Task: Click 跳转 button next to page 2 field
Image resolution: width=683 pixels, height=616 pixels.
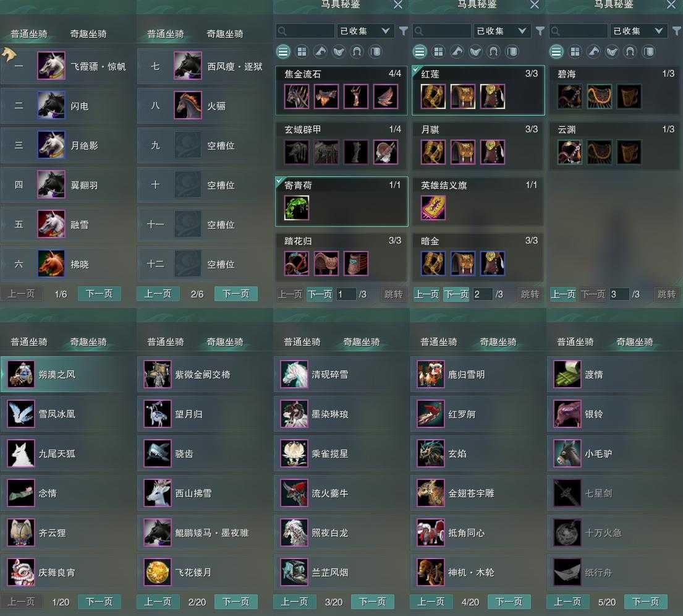Action: coord(530,294)
